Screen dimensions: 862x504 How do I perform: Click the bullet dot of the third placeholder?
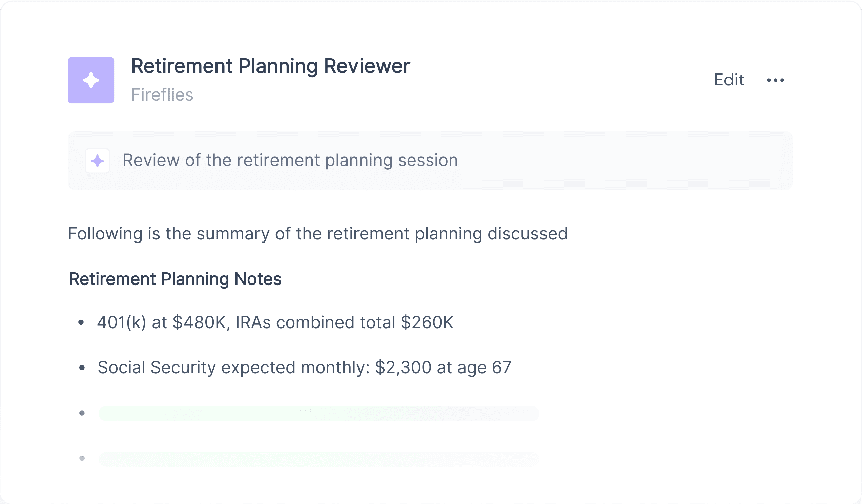82,413
